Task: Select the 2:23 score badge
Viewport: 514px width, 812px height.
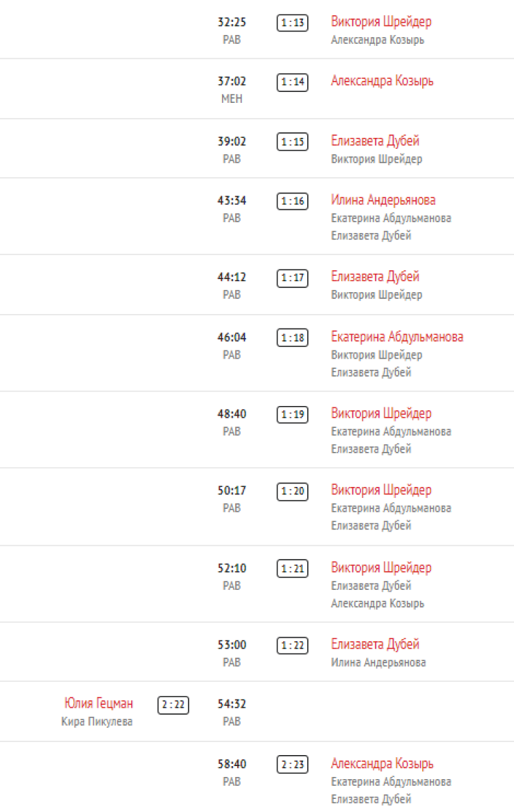Action: (293, 765)
